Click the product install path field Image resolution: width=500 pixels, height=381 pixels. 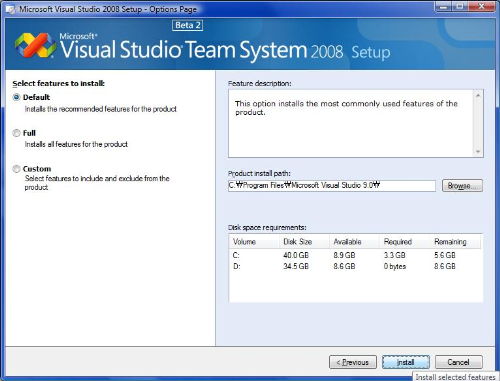coord(332,186)
